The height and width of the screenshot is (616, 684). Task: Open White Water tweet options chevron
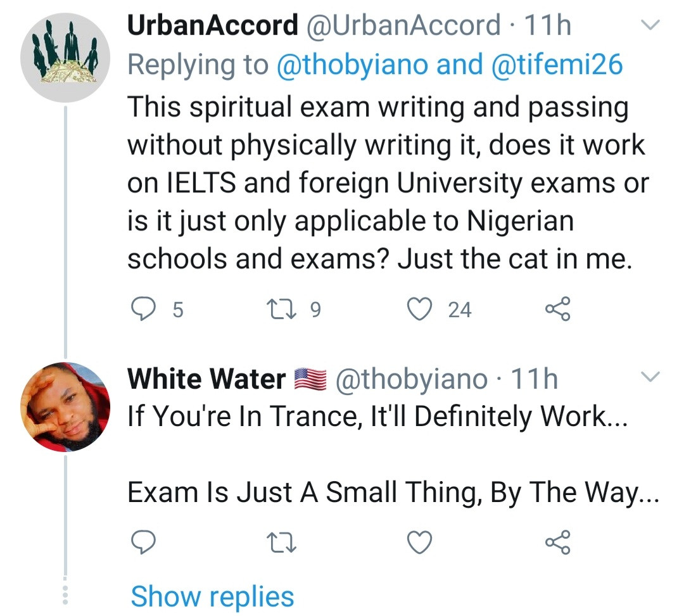(x=650, y=378)
